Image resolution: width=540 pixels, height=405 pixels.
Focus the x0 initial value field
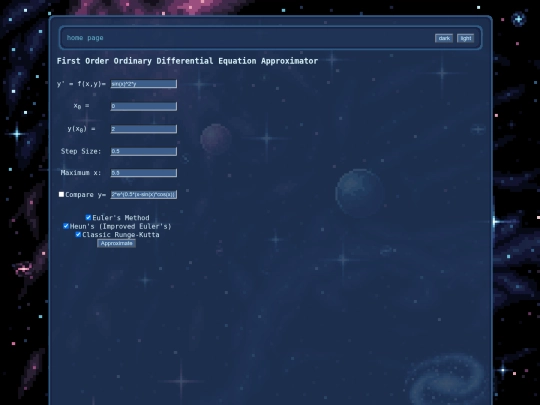pos(144,106)
